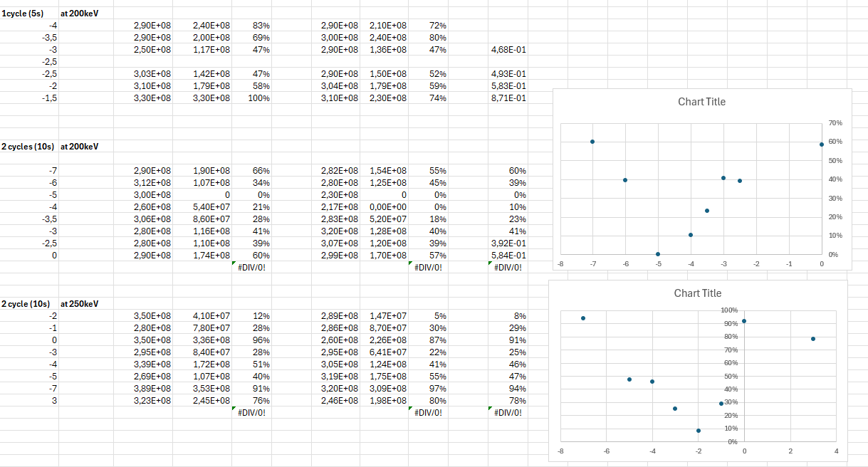Select the '1cycle (5s)' heading cell
Viewport: 868px width, 467px height.
point(29,13)
